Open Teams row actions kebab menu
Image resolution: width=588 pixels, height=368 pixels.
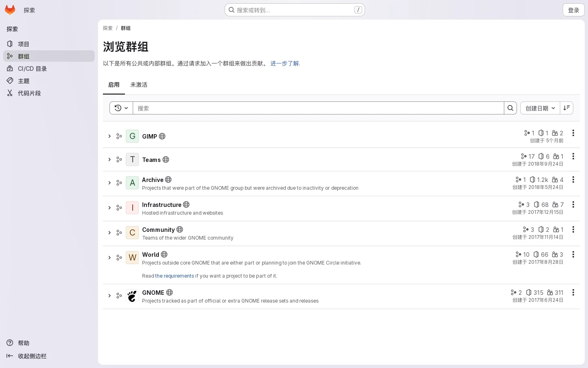click(x=573, y=156)
